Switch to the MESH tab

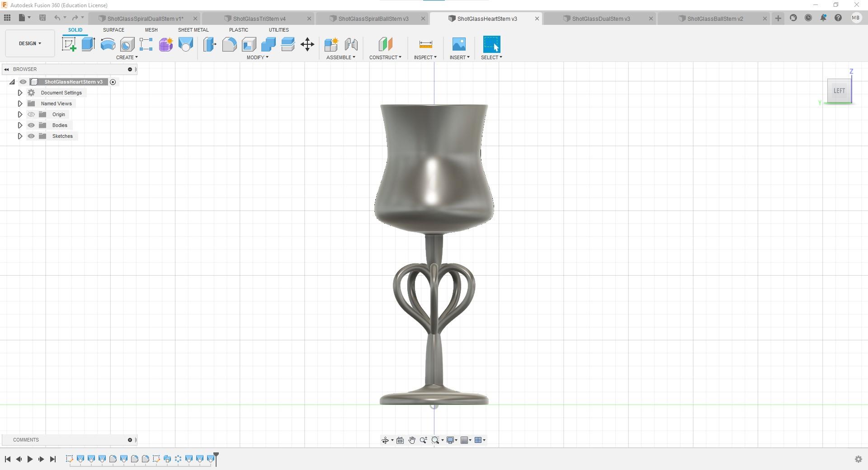[151, 30]
